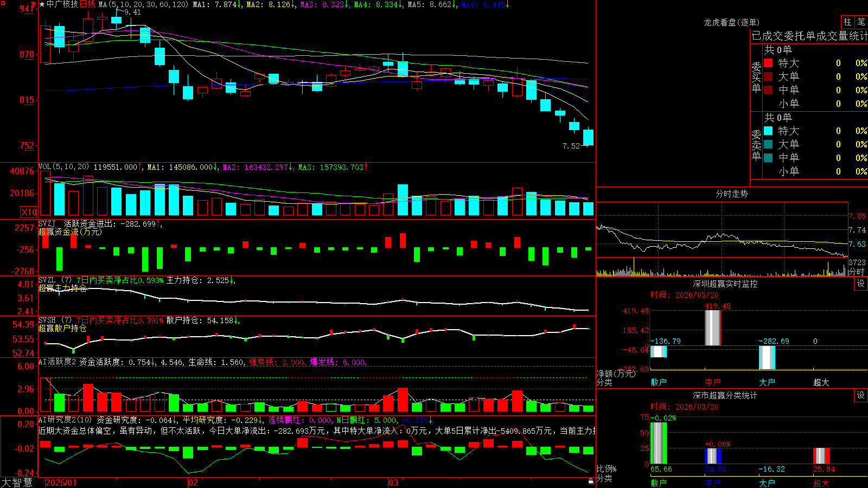Click the star icon before 中广核技

point(42,4)
